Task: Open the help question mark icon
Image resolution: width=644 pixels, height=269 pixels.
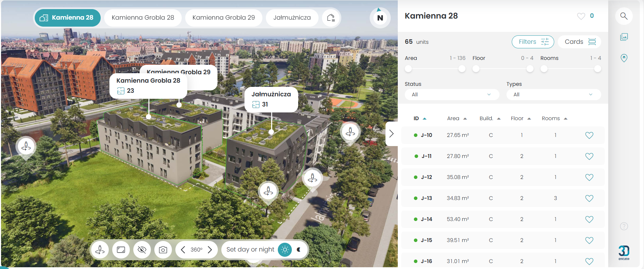Action: pos(624,226)
